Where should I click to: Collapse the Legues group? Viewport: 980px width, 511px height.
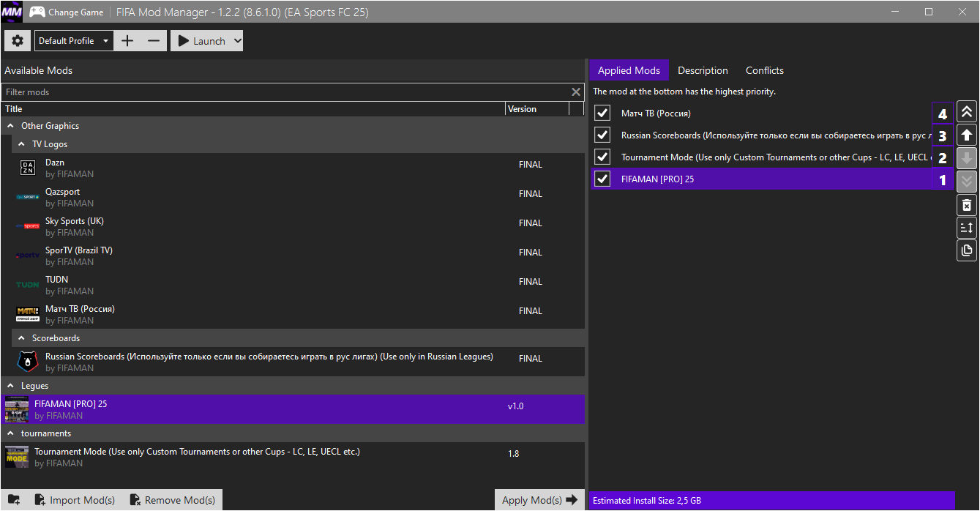11,386
